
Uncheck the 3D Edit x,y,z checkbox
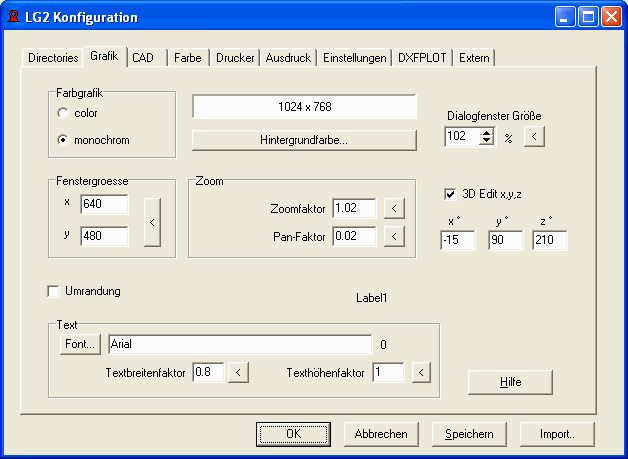point(450,194)
